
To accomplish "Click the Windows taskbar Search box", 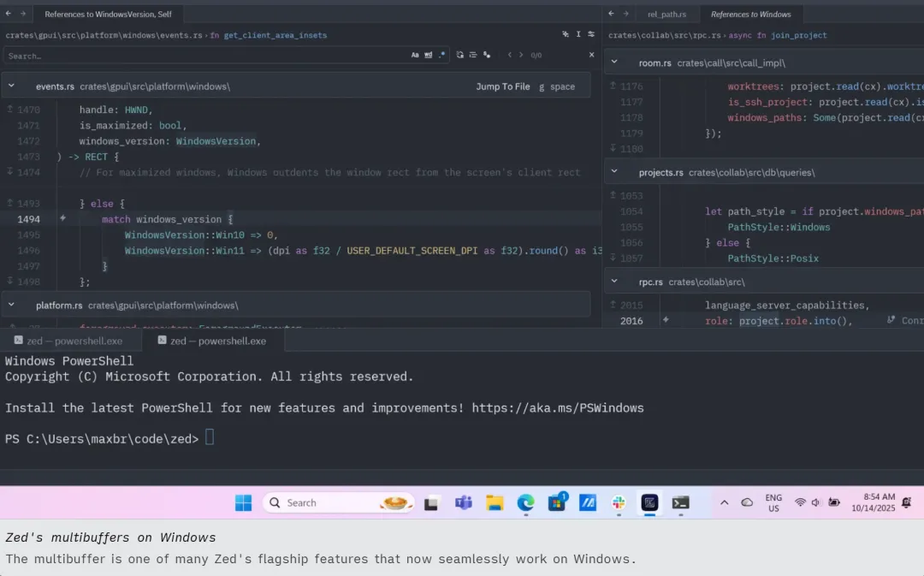I will tap(338, 503).
